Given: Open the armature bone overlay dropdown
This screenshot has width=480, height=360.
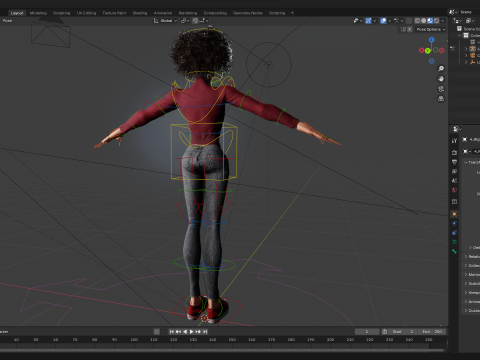Looking at the screenshot, I should tap(398, 21).
